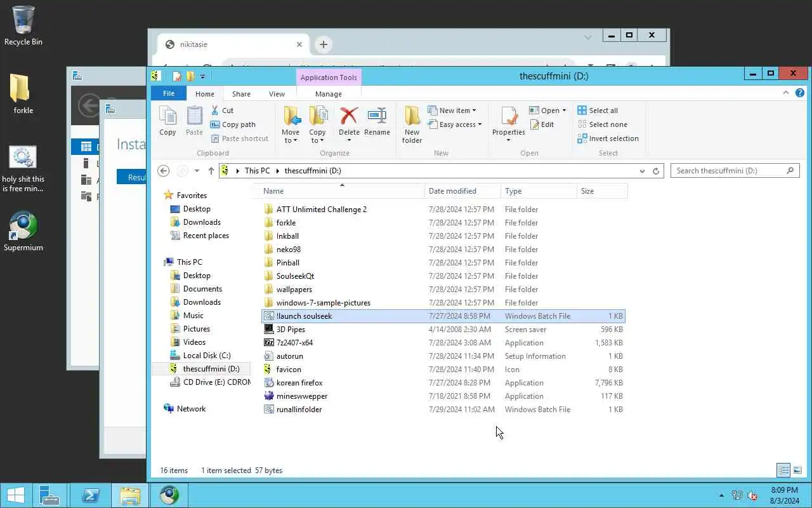
Task: Click the Supermium taskbar icon
Action: (x=169, y=495)
